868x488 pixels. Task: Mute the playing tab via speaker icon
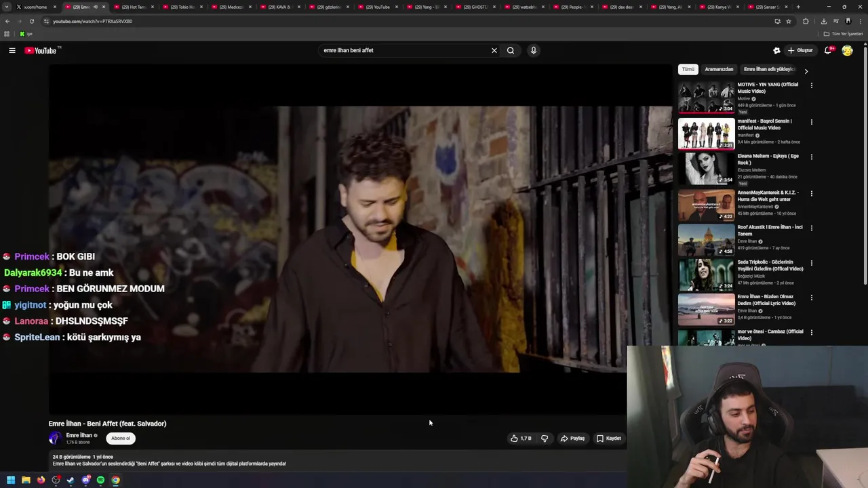[x=95, y=7]
